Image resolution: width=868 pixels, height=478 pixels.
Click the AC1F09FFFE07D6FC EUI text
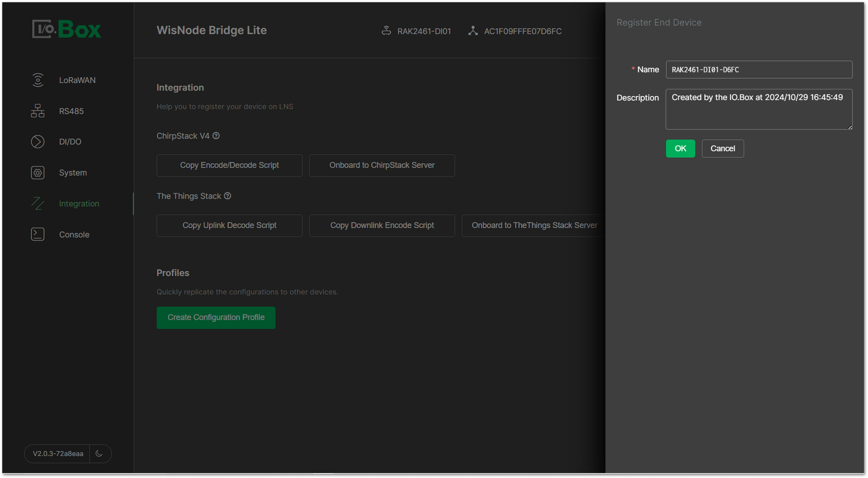[x=523, y=31]
